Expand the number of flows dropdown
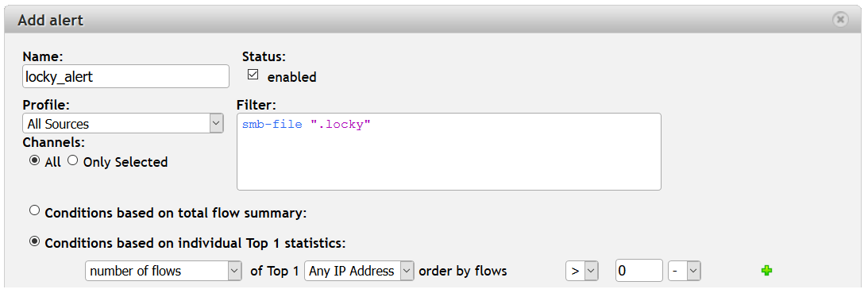The width and height of the screenshot is (868, 293). pos(164,271)
